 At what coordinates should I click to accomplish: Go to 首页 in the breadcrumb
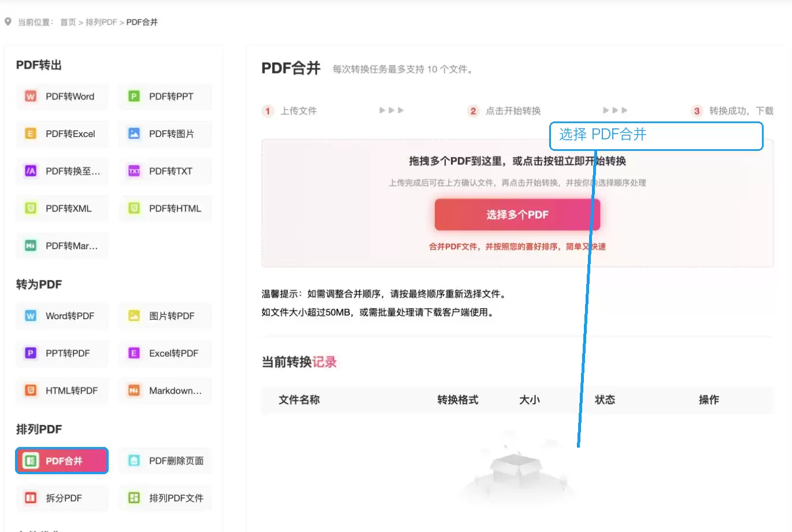point(68,22)
